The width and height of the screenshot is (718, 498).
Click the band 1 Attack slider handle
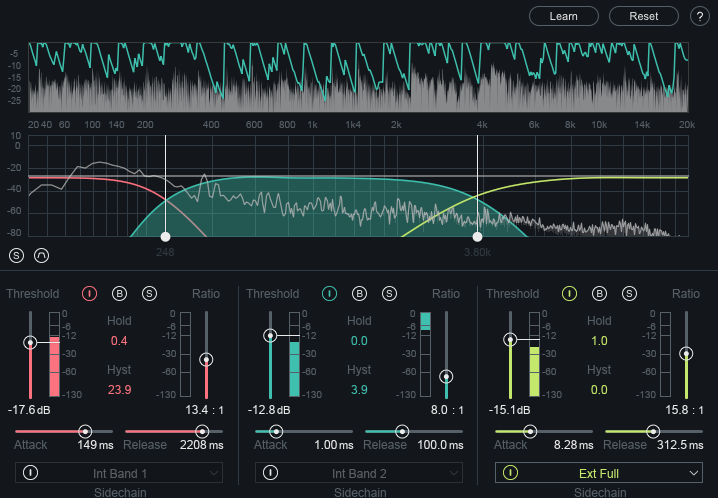point(85,431)
